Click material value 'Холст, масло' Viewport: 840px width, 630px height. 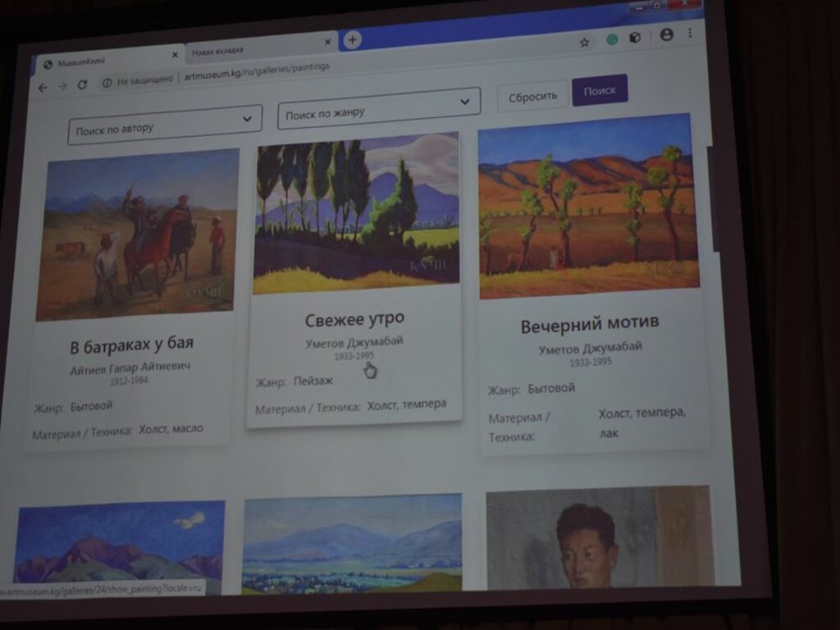point(171,429)
